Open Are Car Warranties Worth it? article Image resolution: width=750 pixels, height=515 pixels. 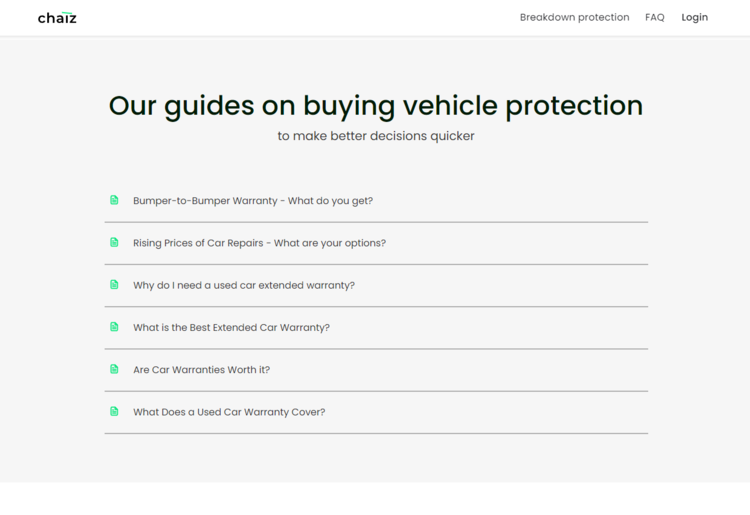tap(201, 370)
